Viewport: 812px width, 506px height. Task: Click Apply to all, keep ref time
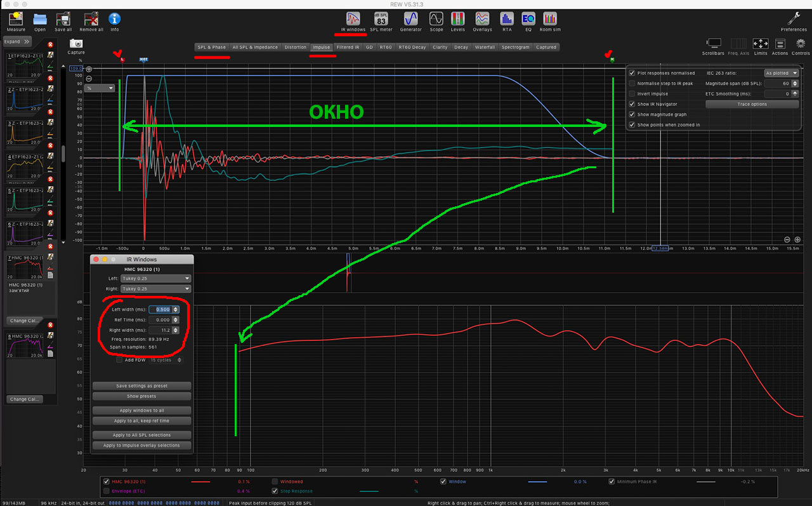pos(141,421)
